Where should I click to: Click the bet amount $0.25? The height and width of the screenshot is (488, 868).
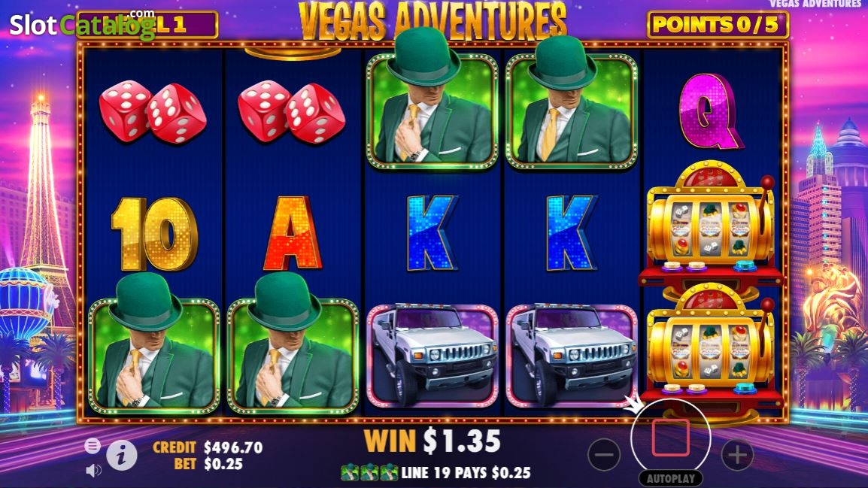[x=223, y=464]
